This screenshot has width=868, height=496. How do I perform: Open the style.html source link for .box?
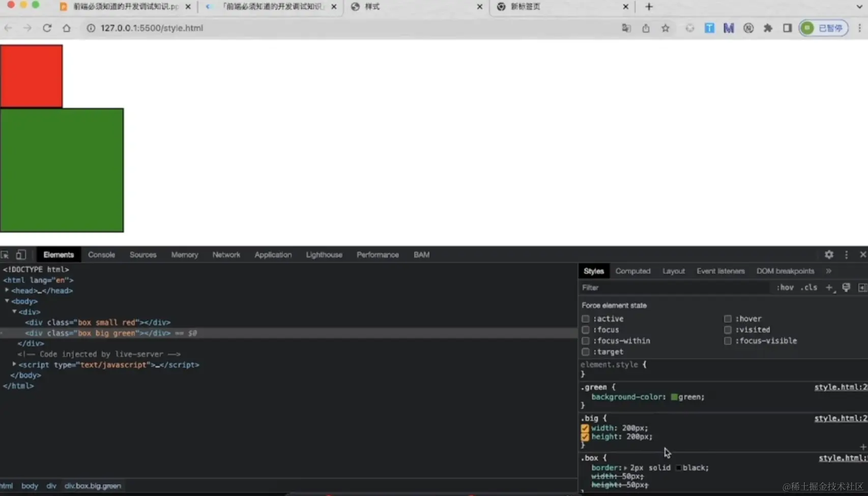point(843,458)
